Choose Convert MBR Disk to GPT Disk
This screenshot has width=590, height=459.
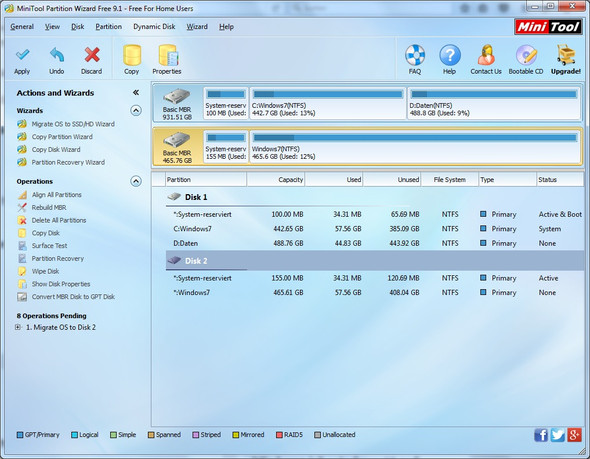pos(73,297)
